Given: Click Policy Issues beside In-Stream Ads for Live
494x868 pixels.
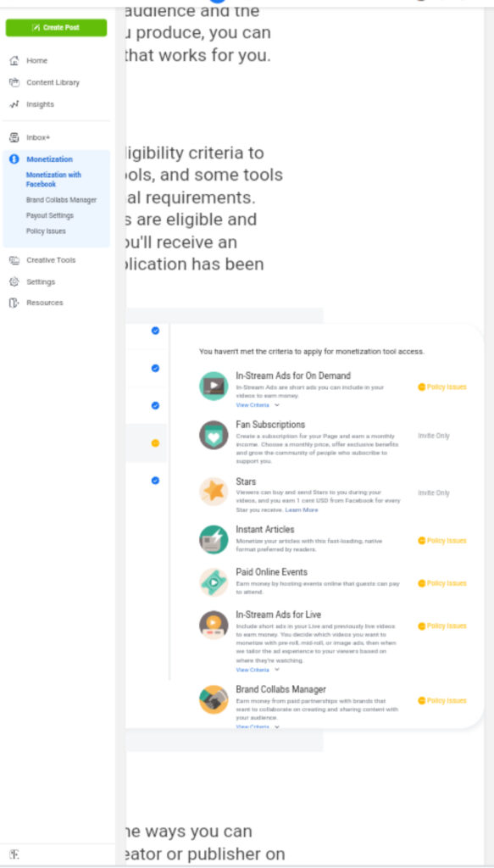Looking at the screenshot, I should pyautogui.click(x=442, y=626).
